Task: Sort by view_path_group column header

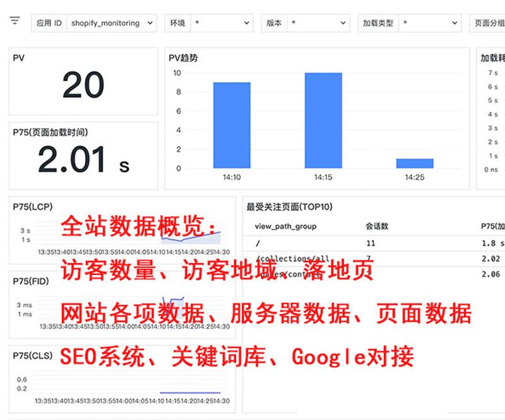Action: [286, 226]
